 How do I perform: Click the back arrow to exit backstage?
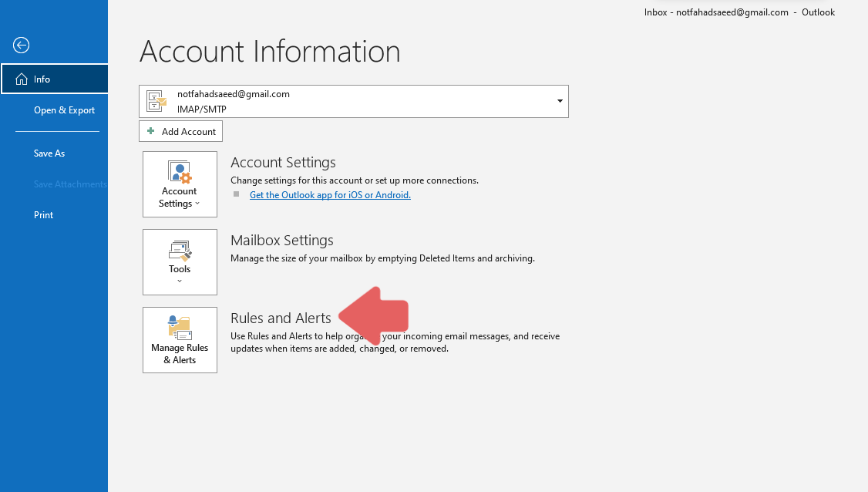[21, 45]
